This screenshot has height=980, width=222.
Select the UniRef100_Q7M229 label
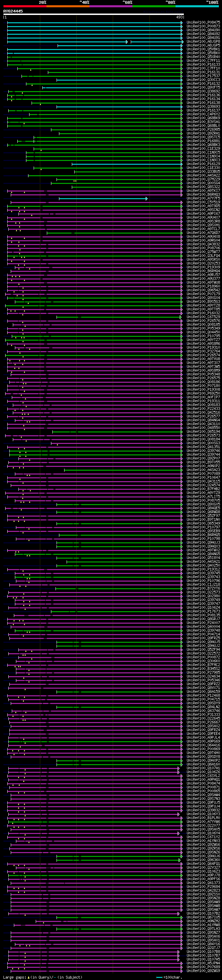tap(203, 179)
